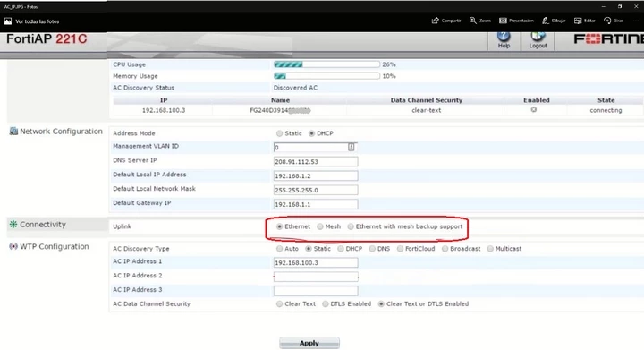This screenshot has height=350, width=644.
Task: Click the Girar rotate icon
Action: pos(607,21)
